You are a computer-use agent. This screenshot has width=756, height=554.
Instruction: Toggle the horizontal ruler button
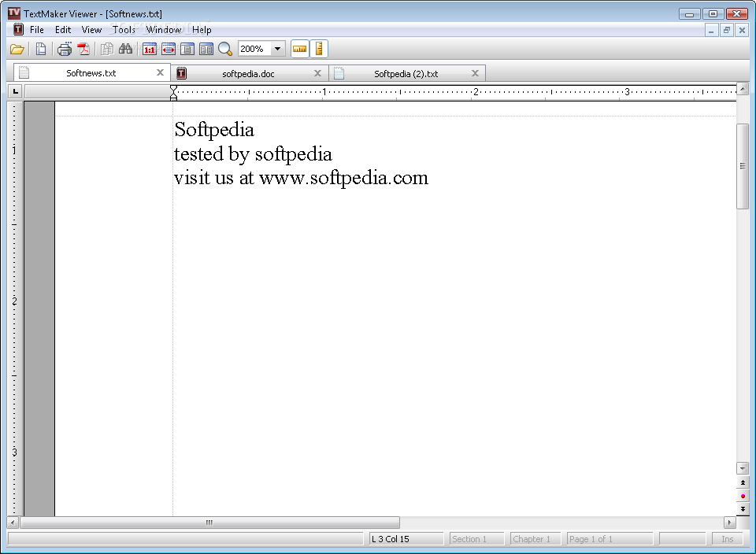pos(300,49)
